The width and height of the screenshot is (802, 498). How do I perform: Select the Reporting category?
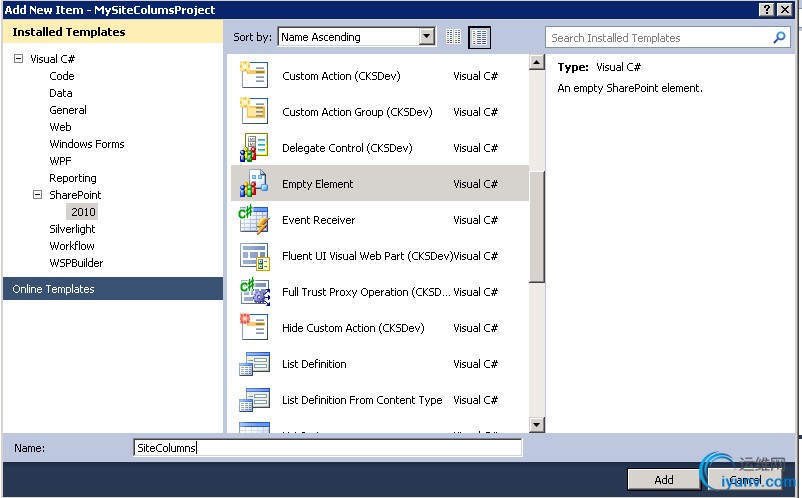tap(73, 178)
